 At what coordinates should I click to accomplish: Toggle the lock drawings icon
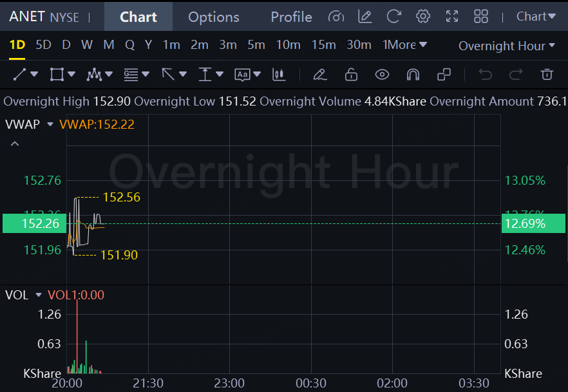[x=351, y=75]
